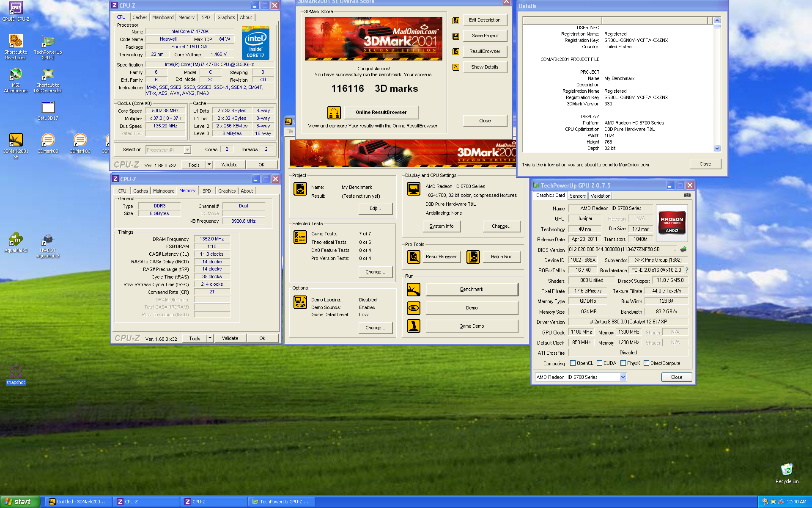Switch to SPD tab in lower CPU-Z window
Screen dimensions: 812x508
point(206,191)
